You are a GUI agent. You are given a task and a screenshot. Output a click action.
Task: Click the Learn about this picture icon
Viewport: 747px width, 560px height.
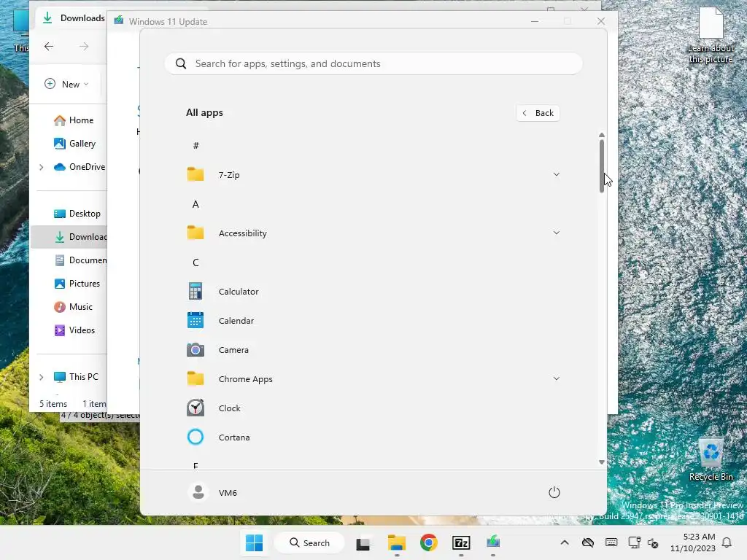711,36
